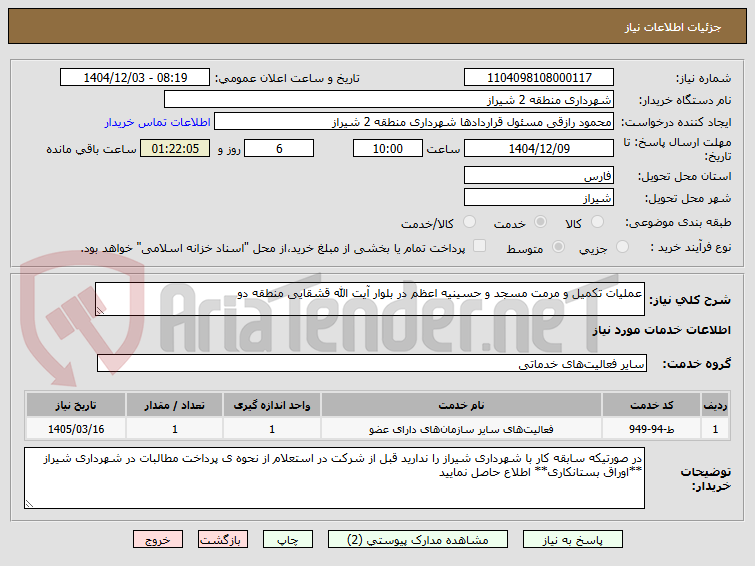Select the جزیی purchase type radio
This screenshot has width=755, height=566.
622,247
